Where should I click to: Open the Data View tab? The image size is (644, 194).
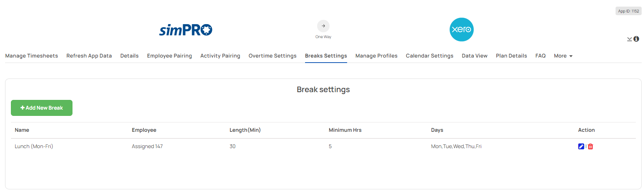coord(475,56)
